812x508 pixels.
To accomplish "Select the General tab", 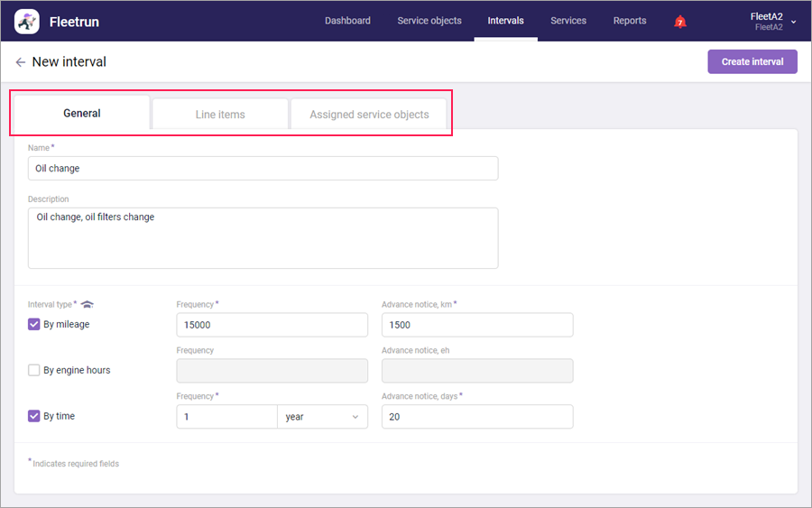I will (x=82, y=114).
